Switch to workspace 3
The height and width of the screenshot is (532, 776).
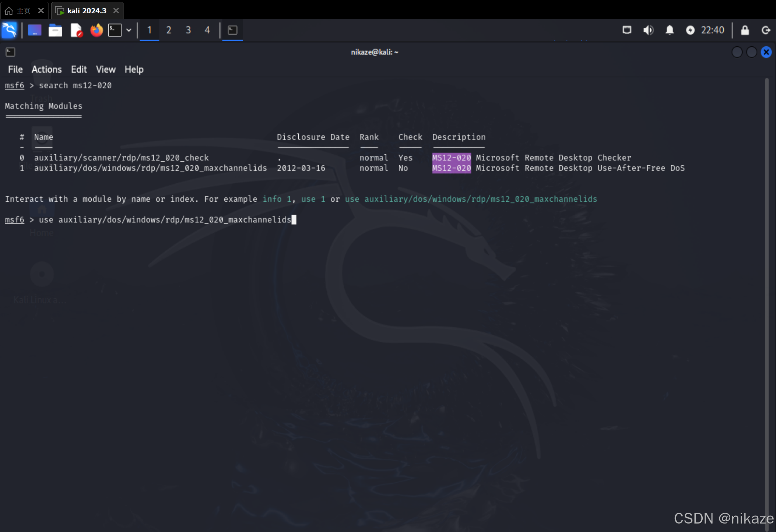188,30
